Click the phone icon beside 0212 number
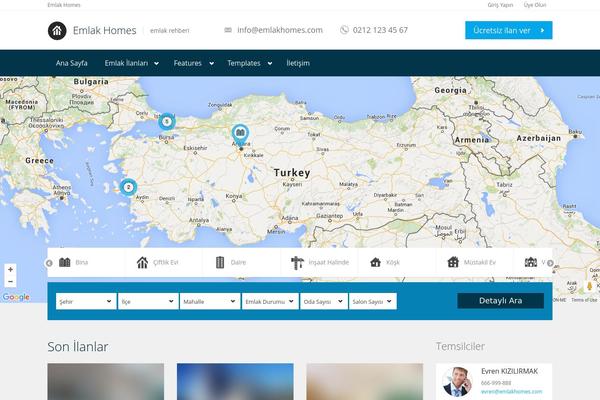The image size is (600, 400). pyautogui.click(x=344, y=30)
